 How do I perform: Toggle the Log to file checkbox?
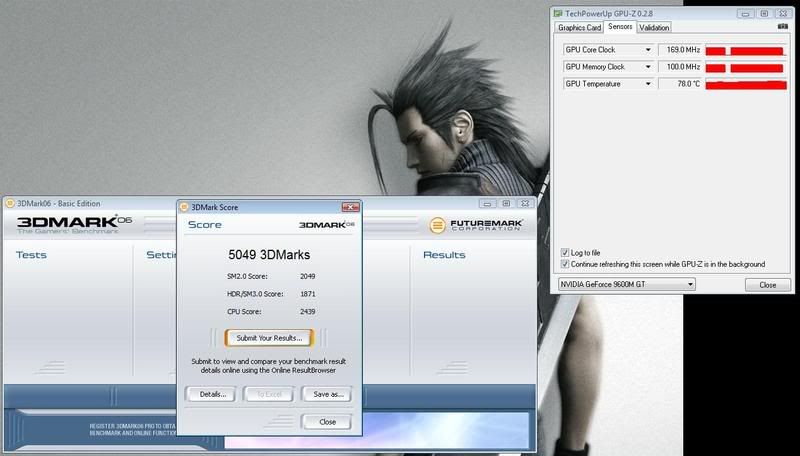tap(565, 252)
